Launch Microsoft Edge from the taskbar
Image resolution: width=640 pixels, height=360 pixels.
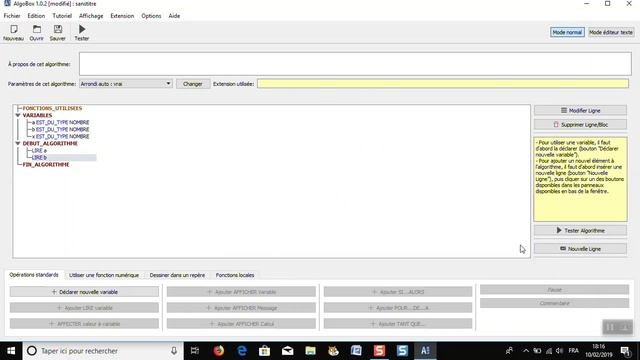(x=242, y=351)
